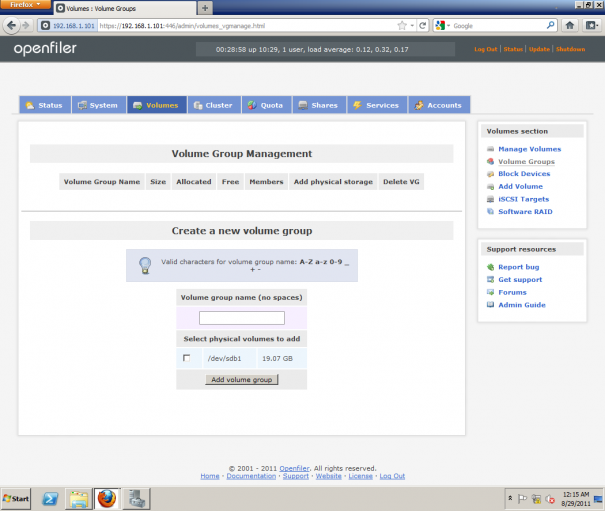Click the Manage Volumes icon
This screenshot has height=511, width=605.
tap(490, 149)
